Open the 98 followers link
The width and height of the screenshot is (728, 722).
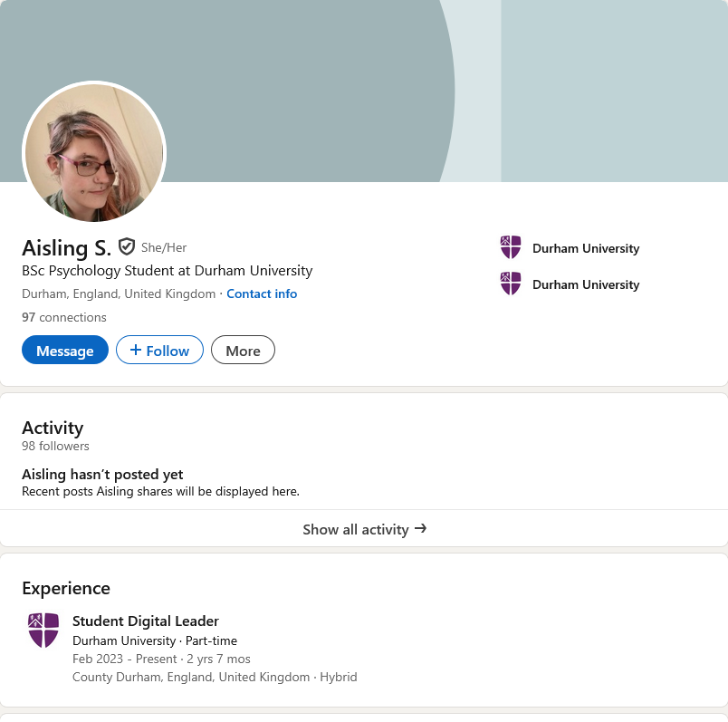coord(55,446)
